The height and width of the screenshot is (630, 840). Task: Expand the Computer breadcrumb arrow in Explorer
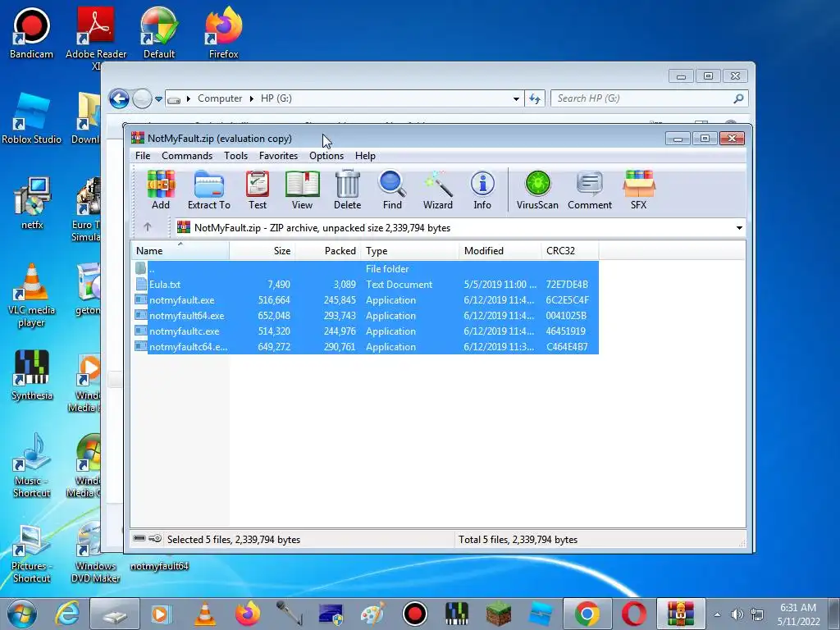point(251,98)
